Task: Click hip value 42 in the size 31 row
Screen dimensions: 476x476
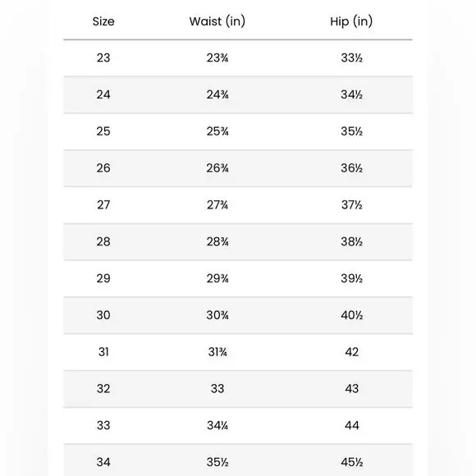Action: click(x=351, y=352)
